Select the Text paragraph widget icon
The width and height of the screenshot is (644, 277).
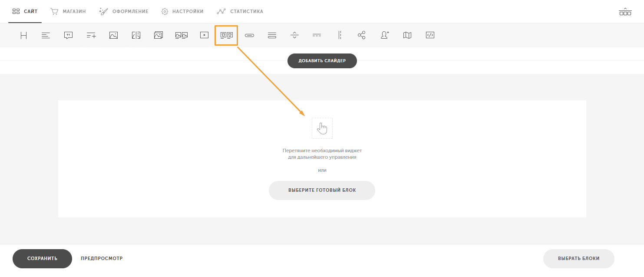(46, 36)
